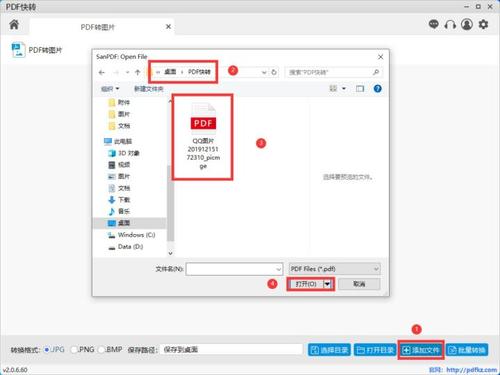Change the file view layout icon
500x375 pixels.
(x=333, y=88)
